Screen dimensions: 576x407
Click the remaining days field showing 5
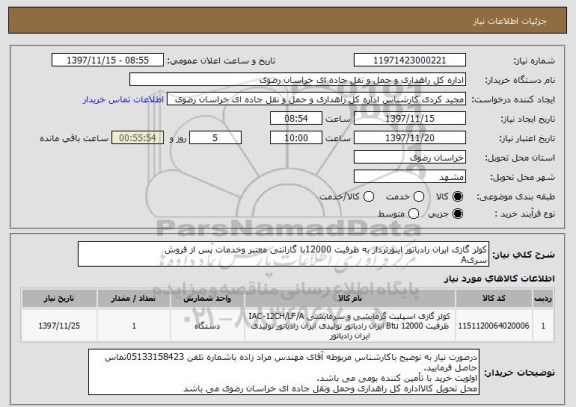215,138
